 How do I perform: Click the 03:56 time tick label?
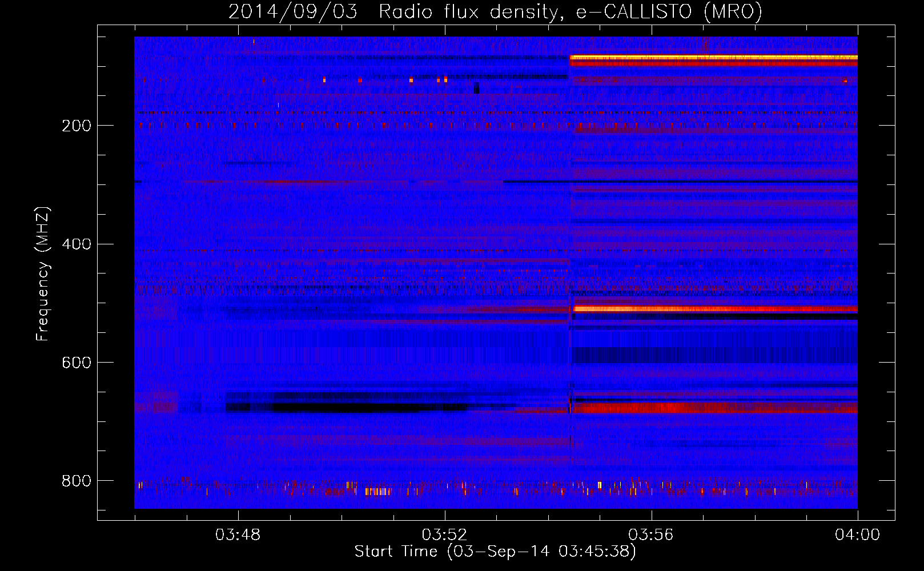[x=651, y=535]
